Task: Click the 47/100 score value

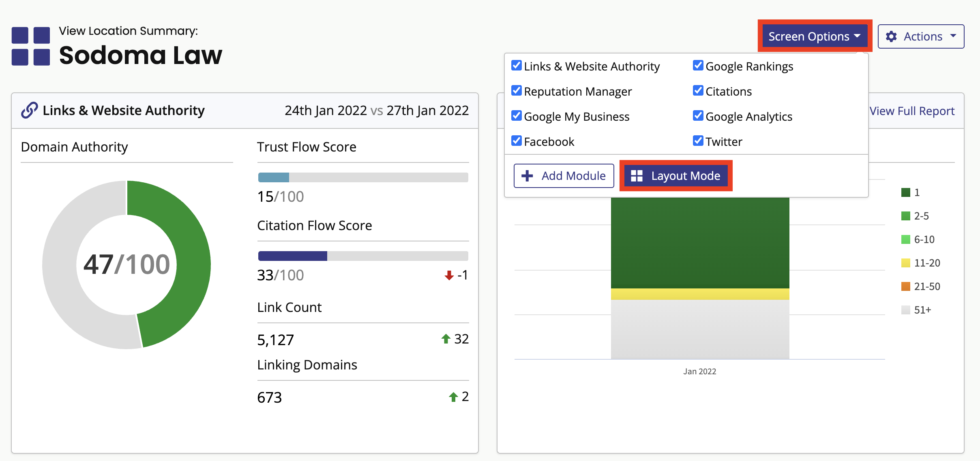Action: pyautogui.click(x=127, y=265)
